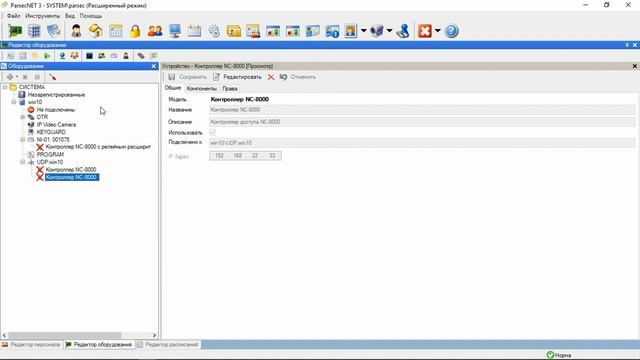Click the Отменить button
The image size is (640, 360).
[x=298, y=77]
